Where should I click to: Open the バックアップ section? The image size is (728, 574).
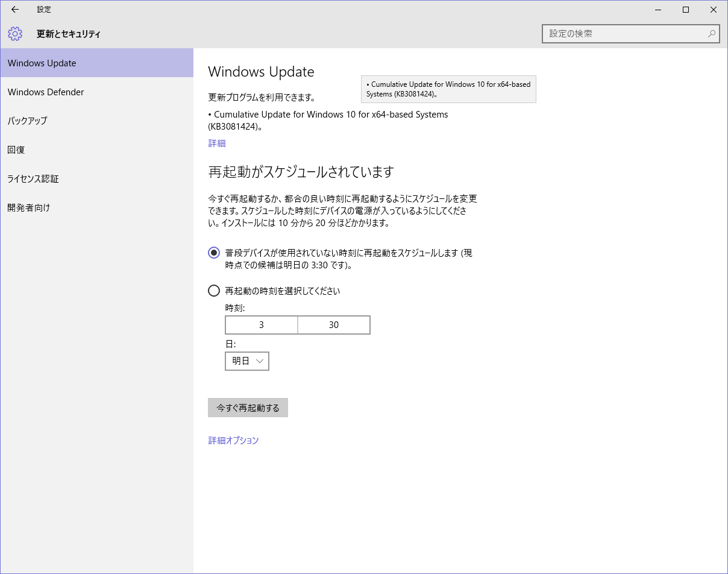96,121
